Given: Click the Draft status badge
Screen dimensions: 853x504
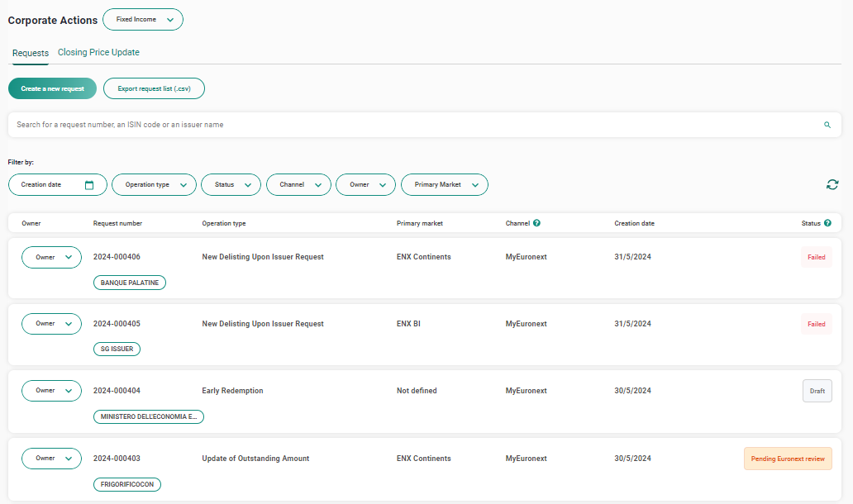Looking at the screenshot, I should click(x=817, y=391).
